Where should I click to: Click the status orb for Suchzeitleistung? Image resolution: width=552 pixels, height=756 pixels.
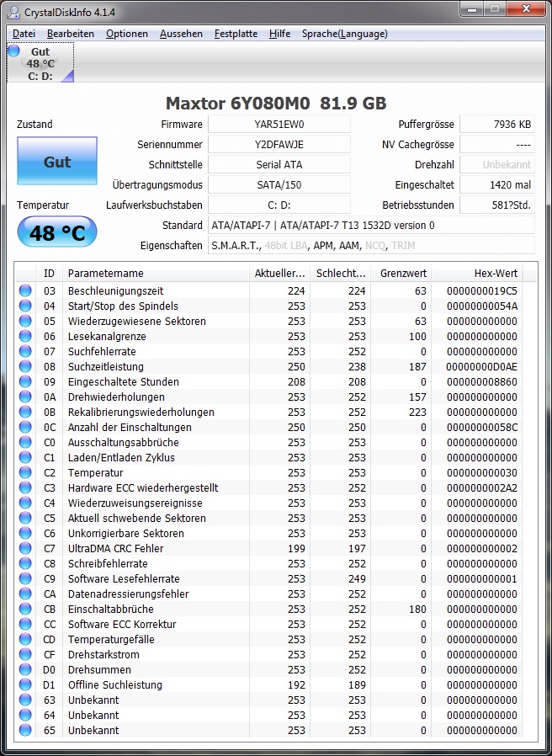pyautogui.click(x=25, y=367)
